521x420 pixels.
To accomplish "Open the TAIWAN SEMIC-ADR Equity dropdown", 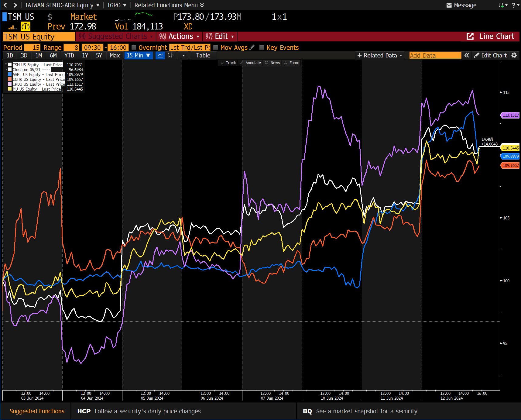I will (62, 5).
